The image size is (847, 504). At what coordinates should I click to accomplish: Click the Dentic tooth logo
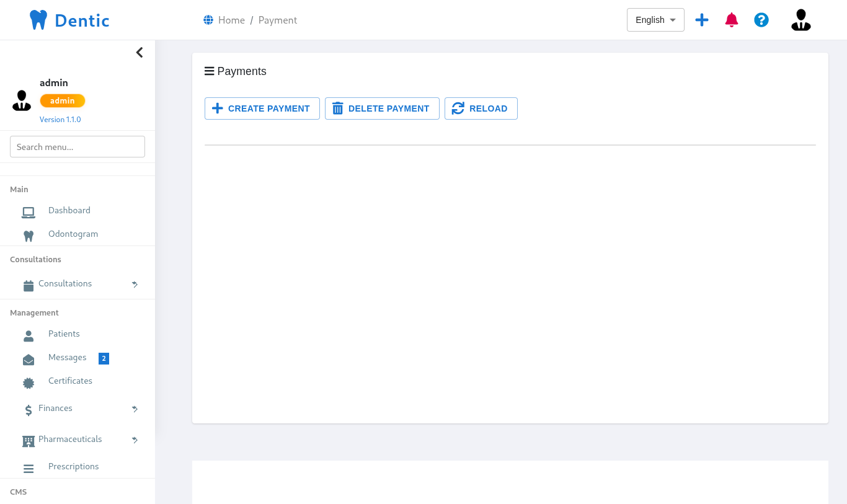[x=38, y=20]
